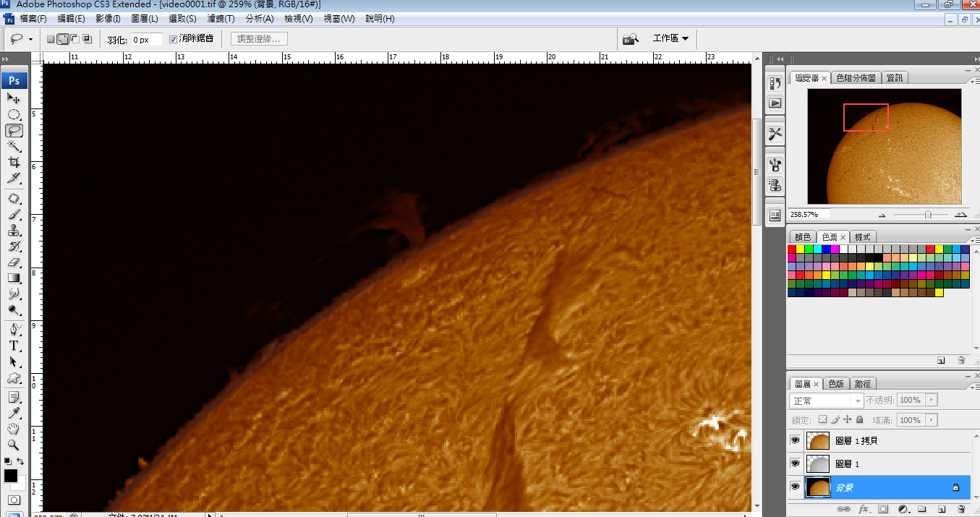Click the 調整邊緣... button
The width and height of the screenshot is (980, 517).
(260, 39)
